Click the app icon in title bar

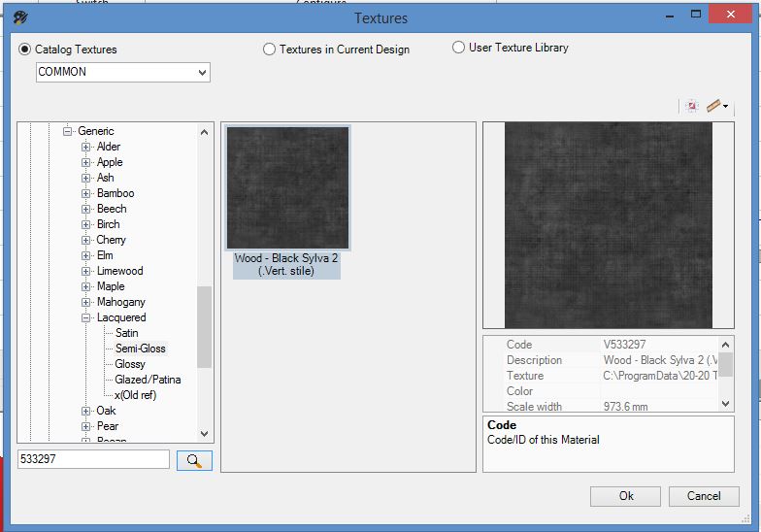21,18
